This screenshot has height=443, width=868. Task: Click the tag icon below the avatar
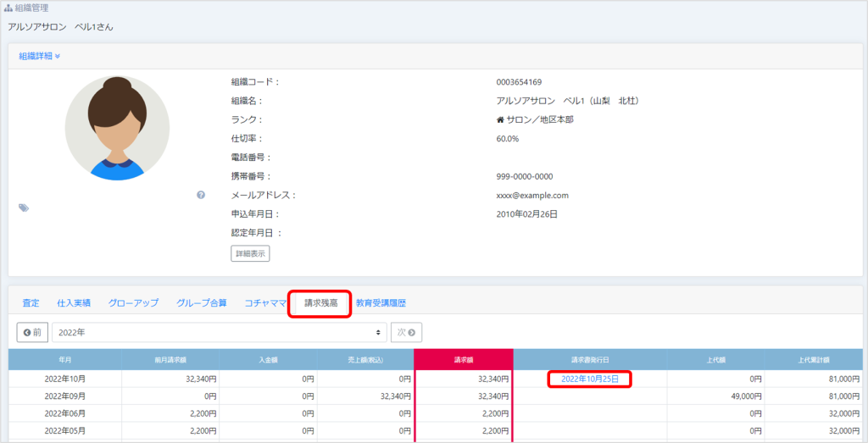(x=24, y=208)
